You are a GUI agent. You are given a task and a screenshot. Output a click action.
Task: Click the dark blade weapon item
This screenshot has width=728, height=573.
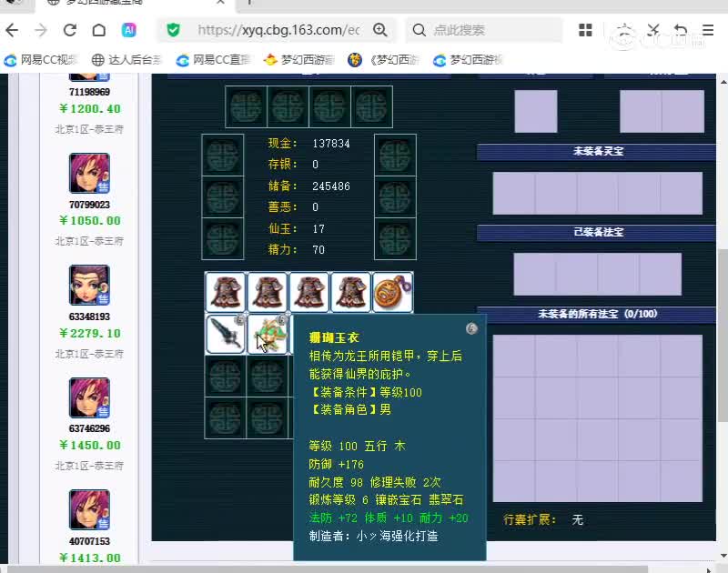pyautogui.click(x=225, y=334)
